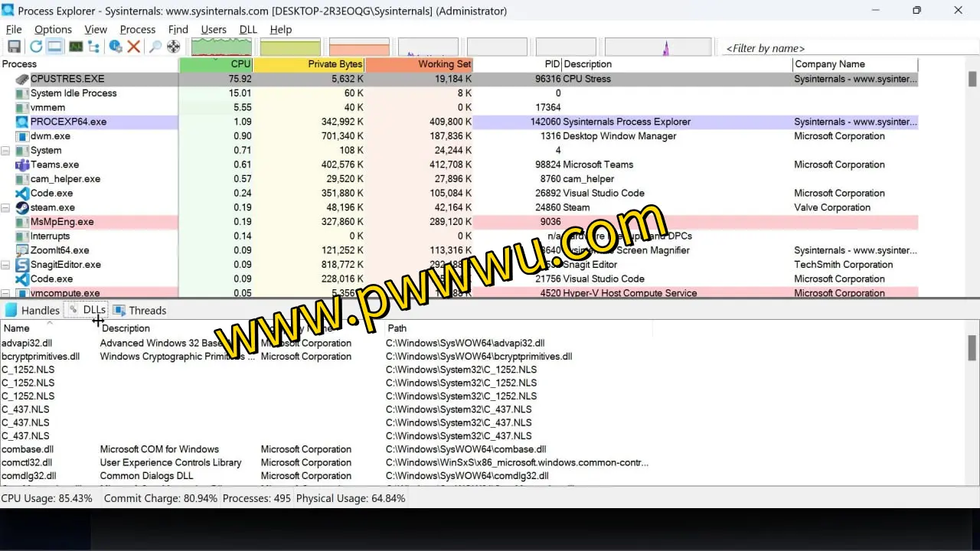Image resolution: width=980 pixels, height=551 pixels.
Task: Toggle the lower pane toolbar button
Action: (x=55, y=47)
